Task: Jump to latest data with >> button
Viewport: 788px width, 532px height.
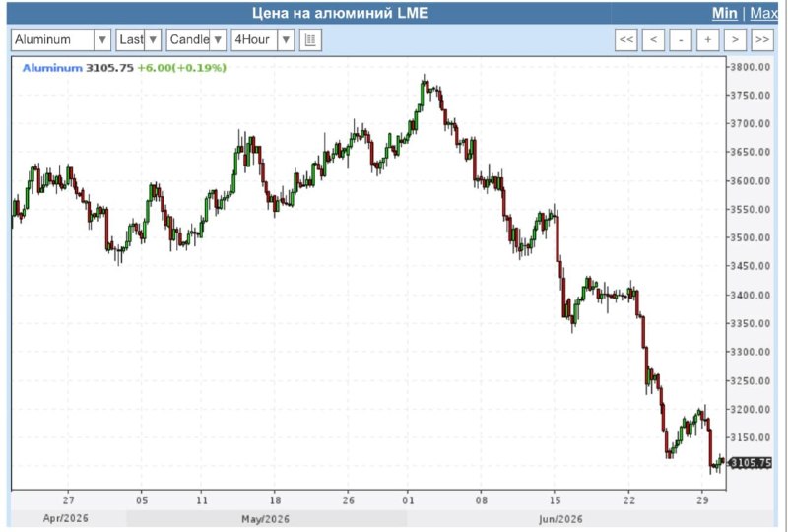Action: [761, 39]
